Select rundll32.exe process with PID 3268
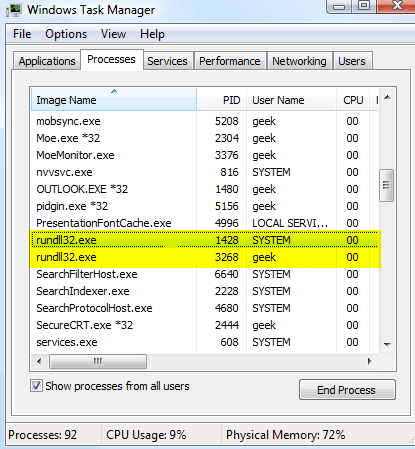This screenshot has height=449, width=415. [x=205, y=257]
